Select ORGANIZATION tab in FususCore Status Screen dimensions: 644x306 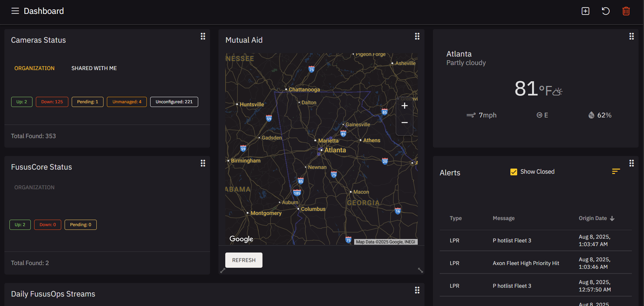[34, 188]
